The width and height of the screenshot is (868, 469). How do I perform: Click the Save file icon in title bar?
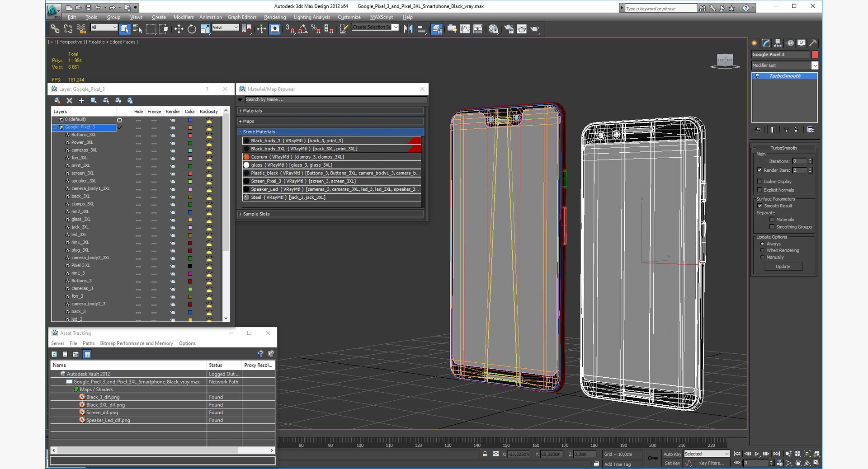[88, 8]
